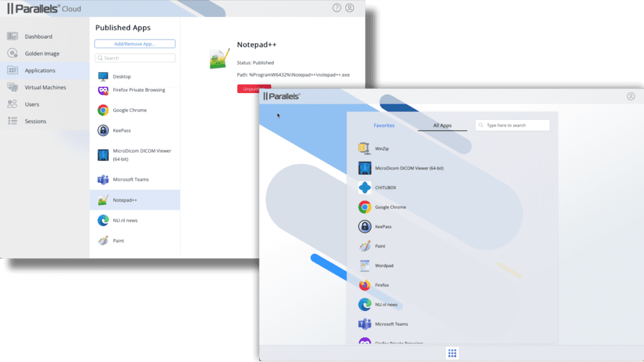644x362 pixels.
Task: Click the Published Apps search field
Action: 135,58
